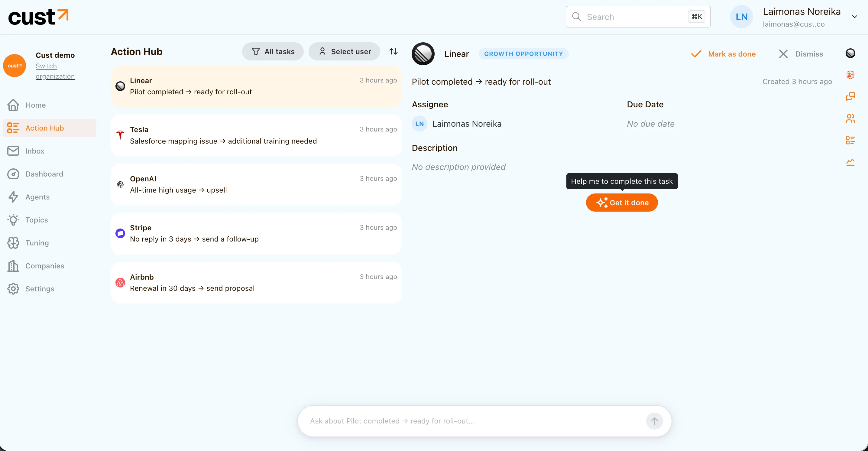This screenshot has width=868, height=451.
Task: Click the Stripe logo icon in list
Action: click(x=120, y=233)
